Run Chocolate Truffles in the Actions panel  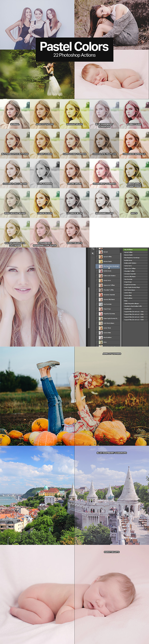(135, 271)
